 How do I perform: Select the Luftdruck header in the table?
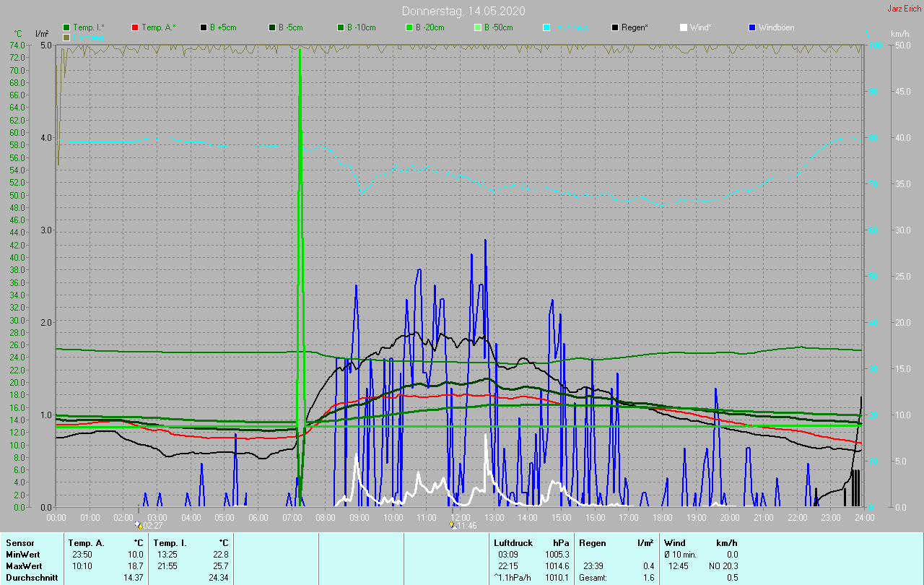[513, 542]
